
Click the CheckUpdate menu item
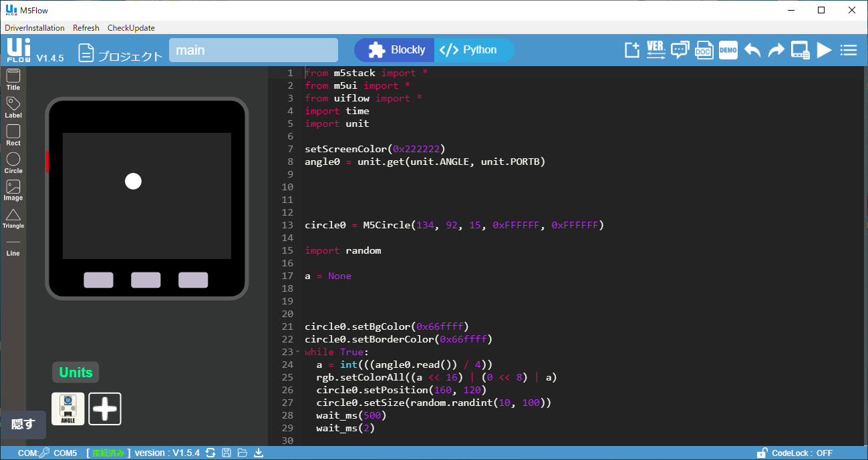pyautogui.click(x=131, y=28)
